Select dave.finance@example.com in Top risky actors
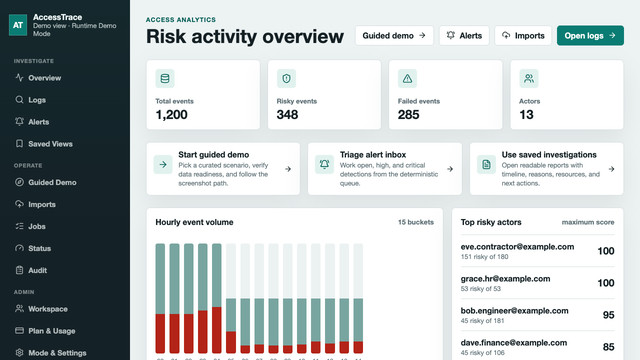Image resolution: width=640 pixels, height=360 pixels. [538, 347]
